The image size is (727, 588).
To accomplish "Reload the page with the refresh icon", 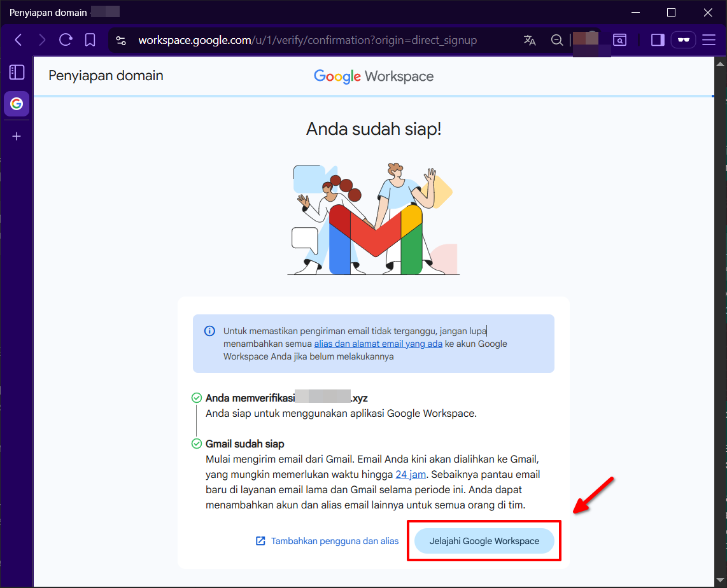I will click(66, 40).
